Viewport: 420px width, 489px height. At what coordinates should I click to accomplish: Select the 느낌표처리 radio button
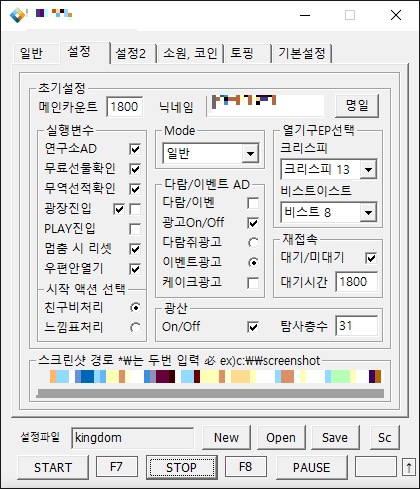click(x=135, y=328)
